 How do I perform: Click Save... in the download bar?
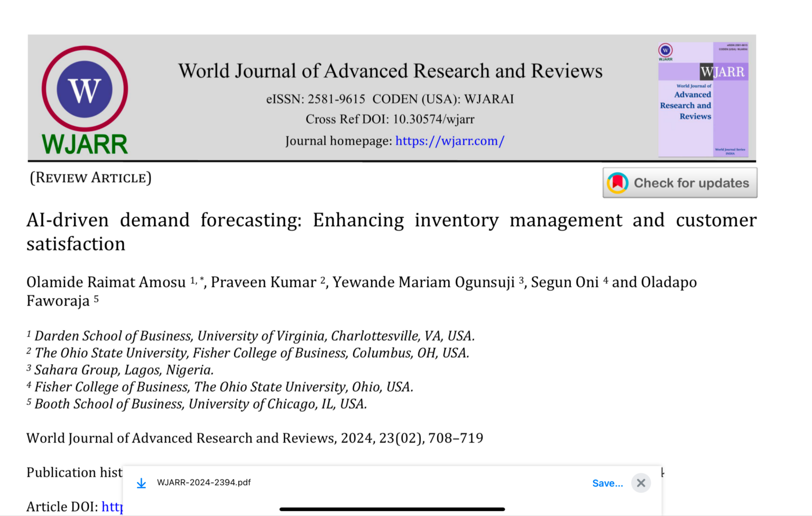607,483
